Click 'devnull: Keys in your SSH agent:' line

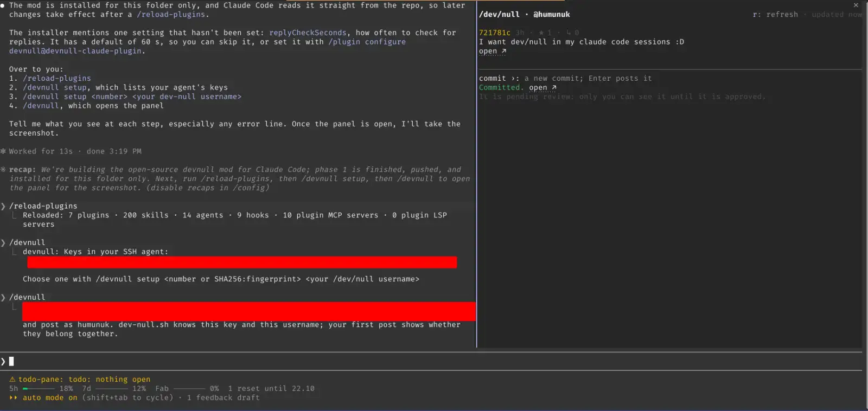coord(95,252)
